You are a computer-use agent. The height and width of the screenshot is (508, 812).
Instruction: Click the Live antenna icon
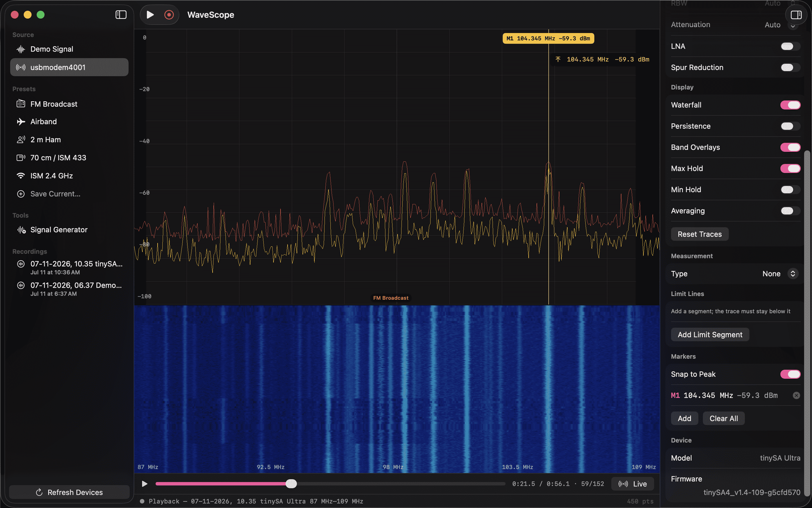tap(623, 484)
